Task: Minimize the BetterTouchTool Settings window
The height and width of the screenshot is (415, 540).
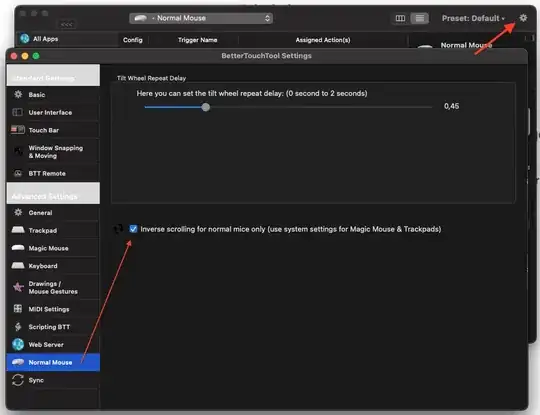Action: (25, 56)
